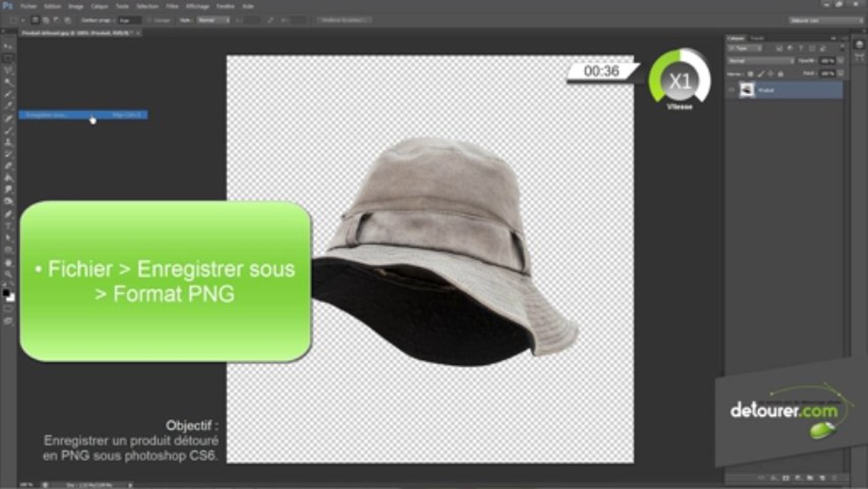Open background color picker swatch
Viewport: 868px width, 489px height.
pos(12,299)
